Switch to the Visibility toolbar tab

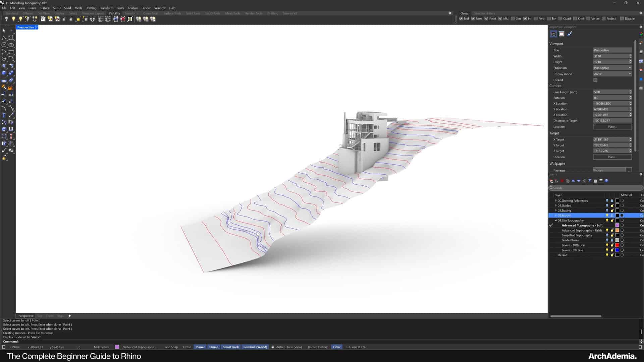114,13
